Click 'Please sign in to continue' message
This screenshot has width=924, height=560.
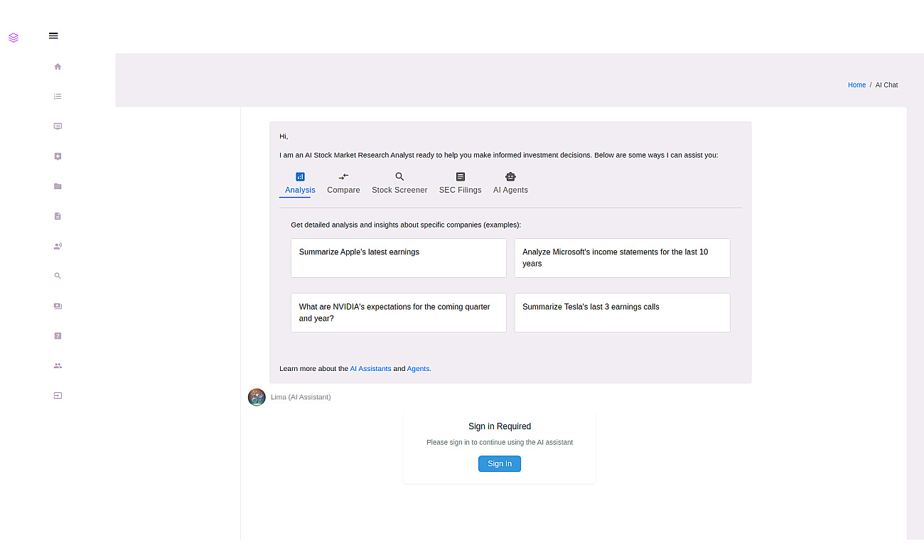coord(500,442)
